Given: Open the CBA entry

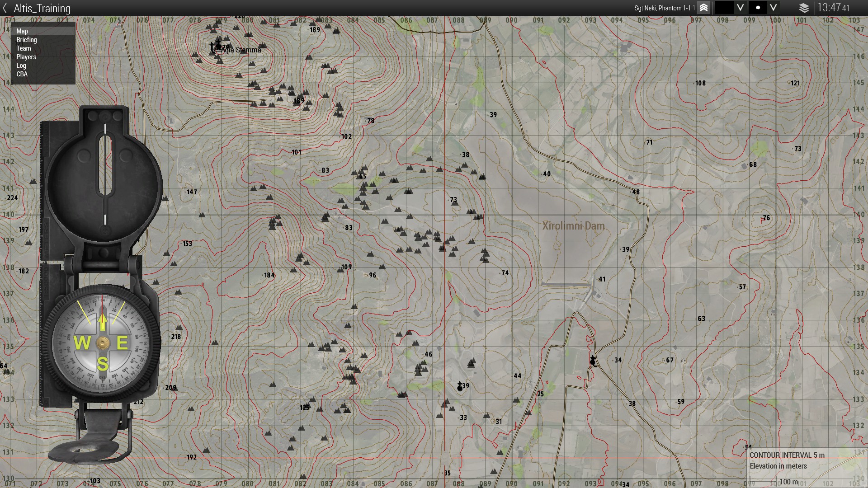Looking at the screenshot, I should coord(22,74).
